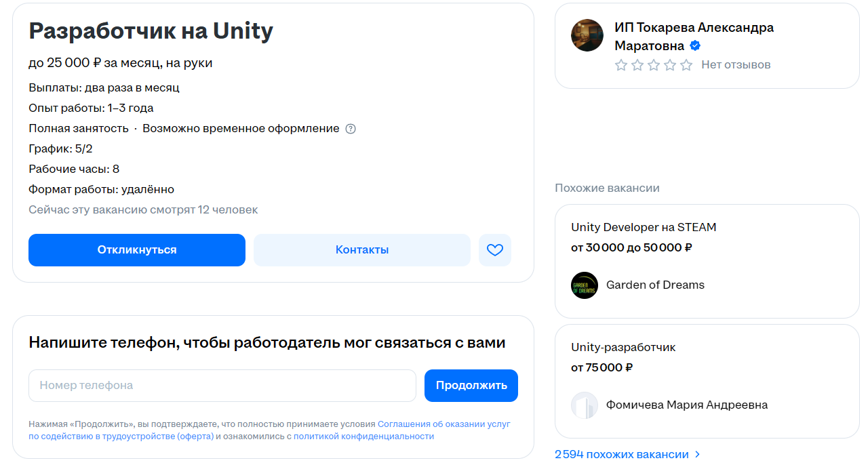The image size is (868, 467).
Task: Open the политикой конфиденциальности link
Action: tap(363, 436)
